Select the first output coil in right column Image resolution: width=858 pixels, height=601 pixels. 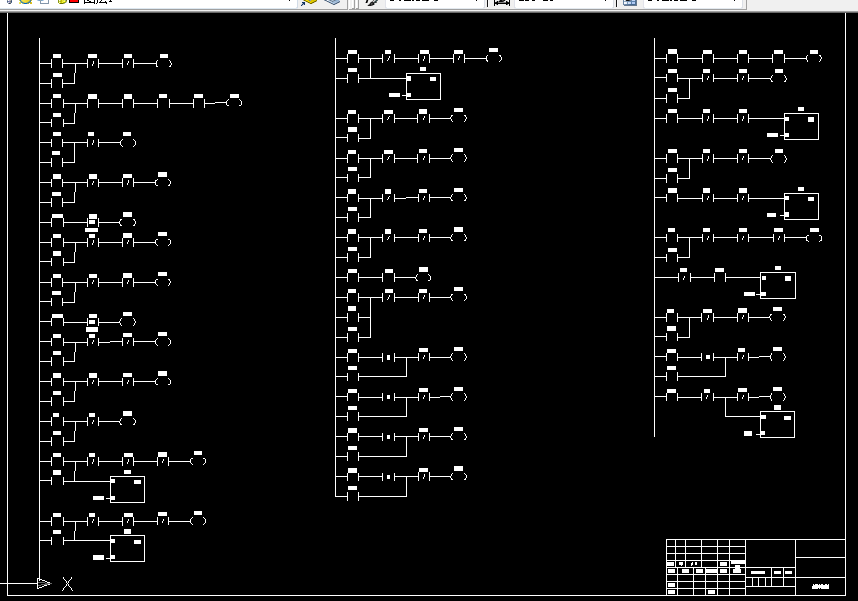(x=814, y=58)
